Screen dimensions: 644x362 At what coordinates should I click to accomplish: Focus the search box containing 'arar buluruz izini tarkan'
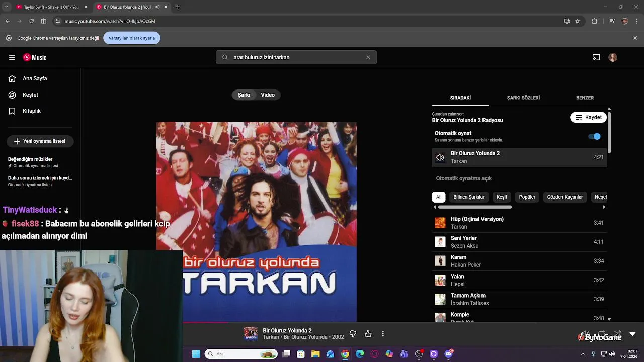(x=297, y=57)
